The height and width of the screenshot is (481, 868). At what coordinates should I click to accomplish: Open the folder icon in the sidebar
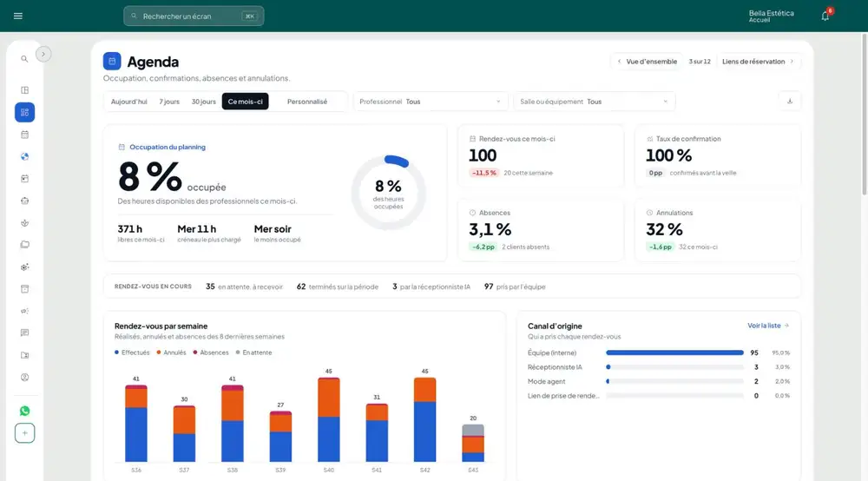(24, 245)
